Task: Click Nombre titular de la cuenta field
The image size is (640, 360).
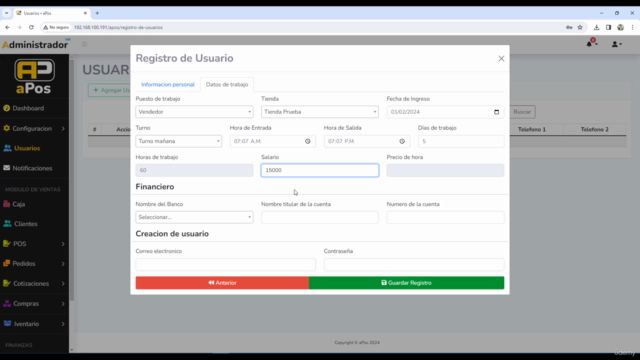Action: pos(320,217)
